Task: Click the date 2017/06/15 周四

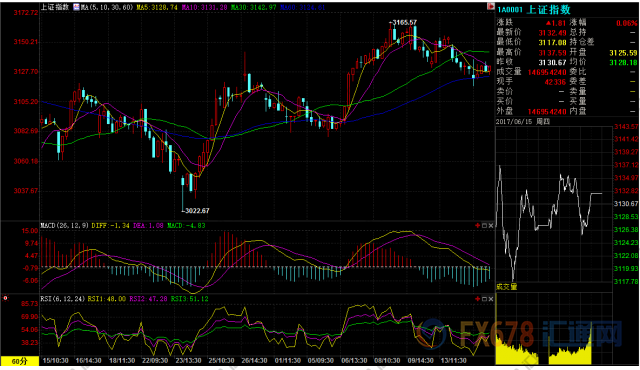Action: pyautogui.click(x=523, y=122)
